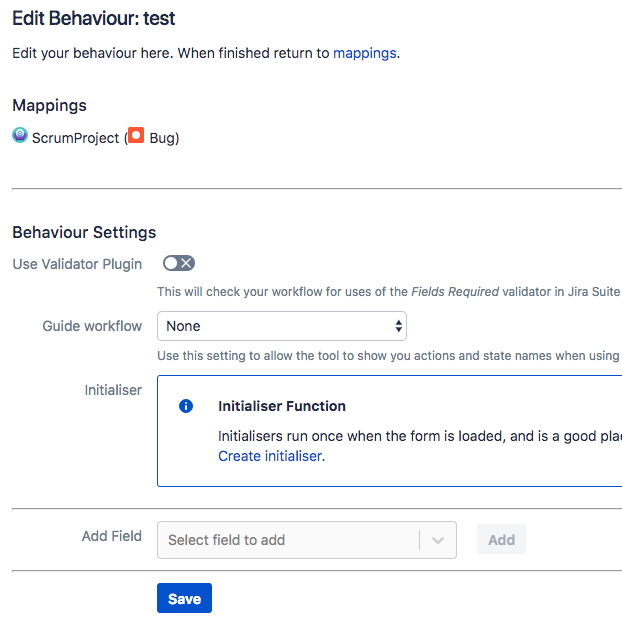Click the Initialiser Function heading

click(x=282, y=406)
